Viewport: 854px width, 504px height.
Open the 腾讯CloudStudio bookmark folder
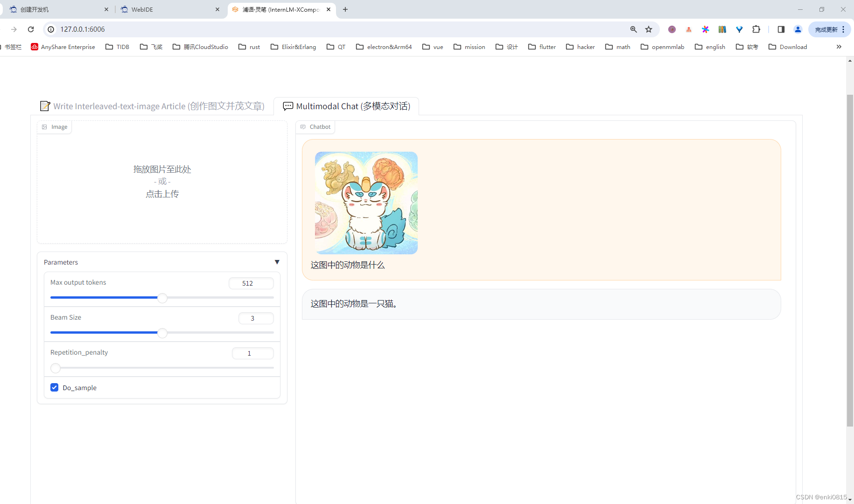click(x=201, y=47)
